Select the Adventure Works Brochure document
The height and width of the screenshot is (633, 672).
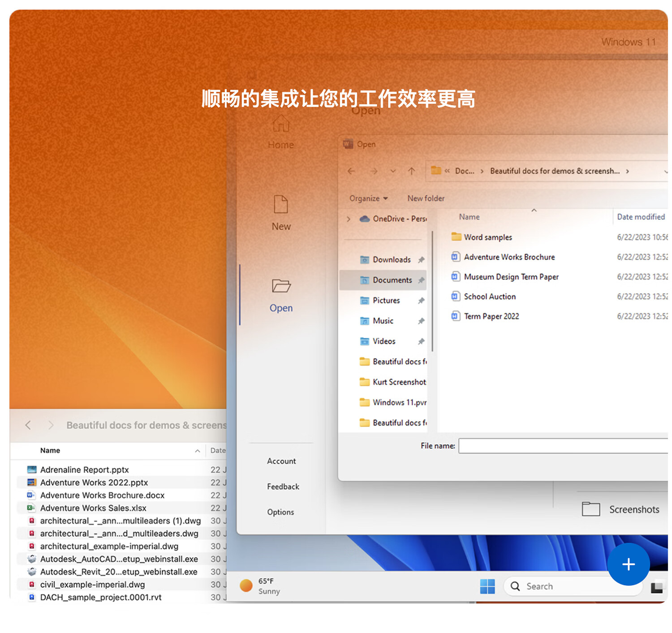point(503,257)
